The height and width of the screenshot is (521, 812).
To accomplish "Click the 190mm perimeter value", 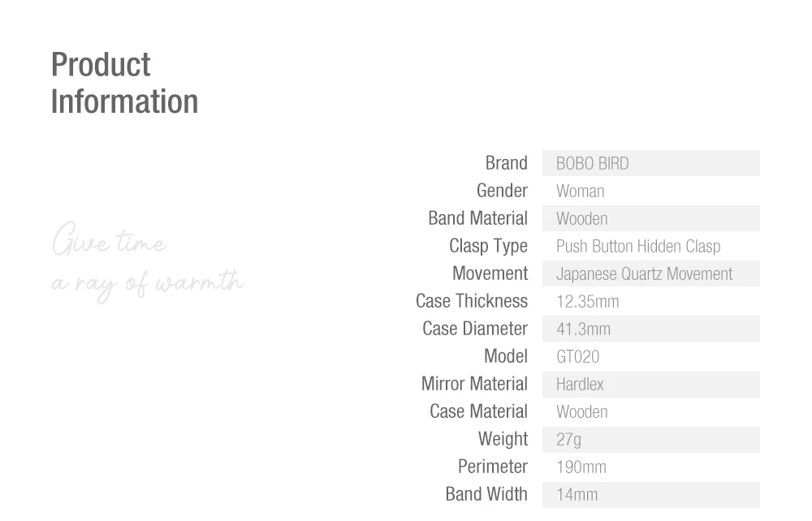I will pos(581,467).
